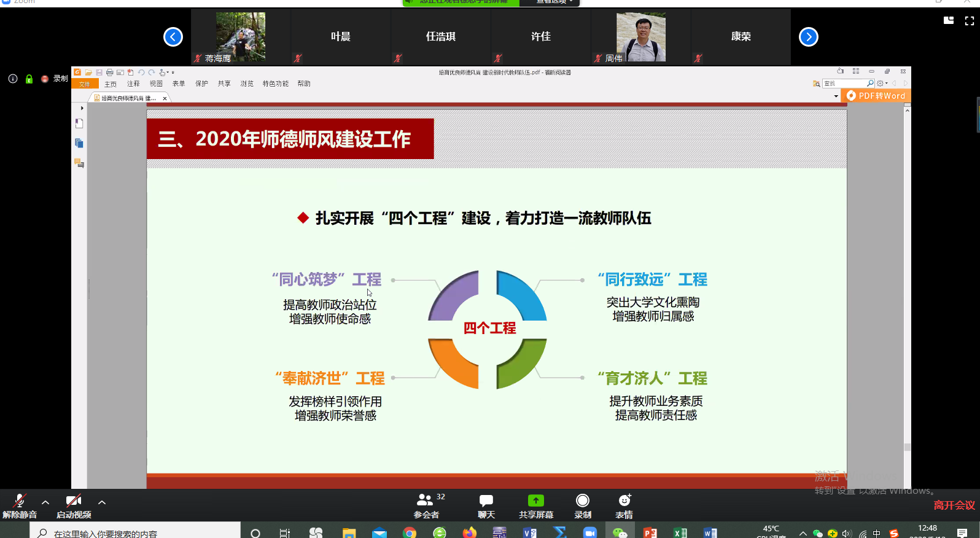
Task: Click the magnifier icon in the search box
Action: (x=870, y=84)
